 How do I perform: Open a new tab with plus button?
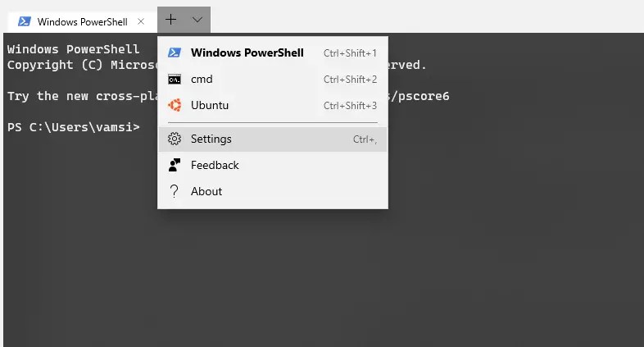click(x=170, y=19)
